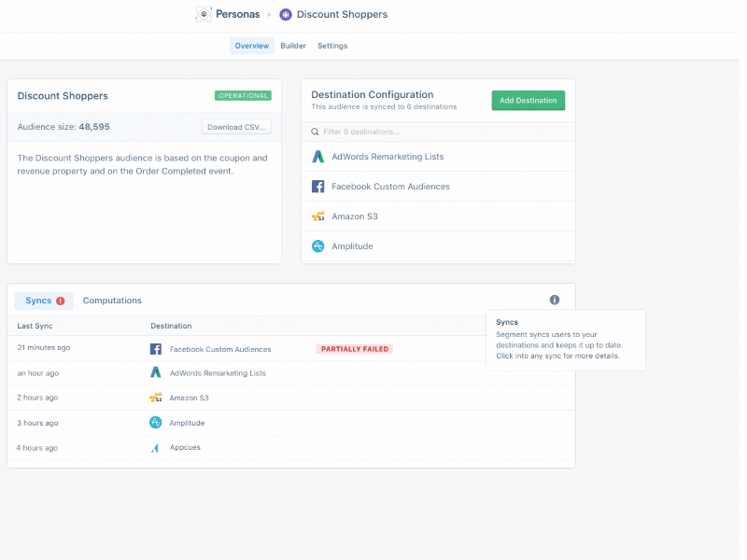Switch to the Builder tab
This screenshot has height=560, width=747.
(x=293, y=46)
